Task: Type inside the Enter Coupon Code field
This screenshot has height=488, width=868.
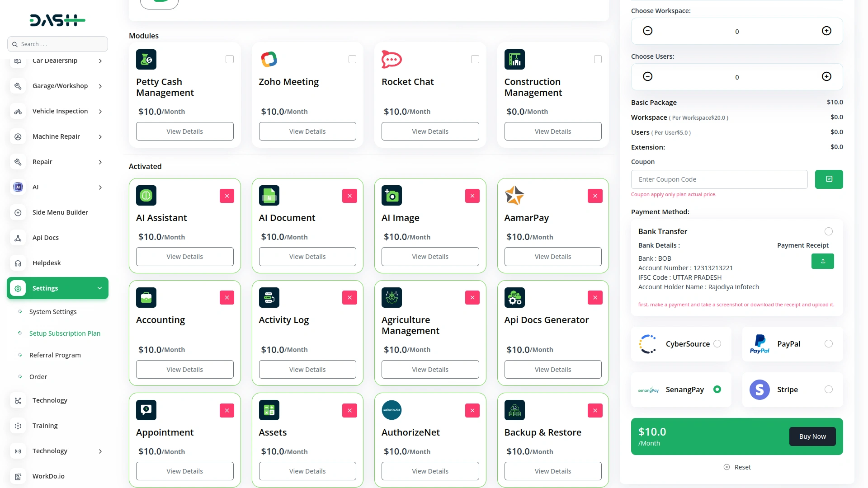Action: 719,179
